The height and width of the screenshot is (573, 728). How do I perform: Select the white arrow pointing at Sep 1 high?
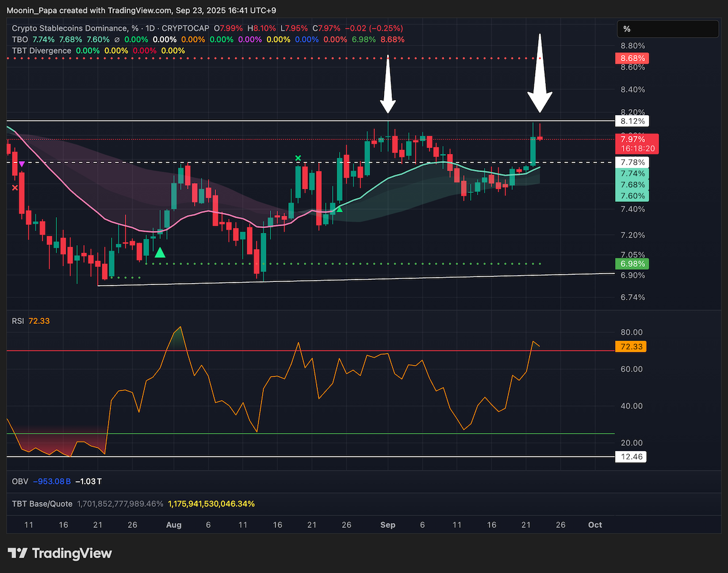pos(388,84)
